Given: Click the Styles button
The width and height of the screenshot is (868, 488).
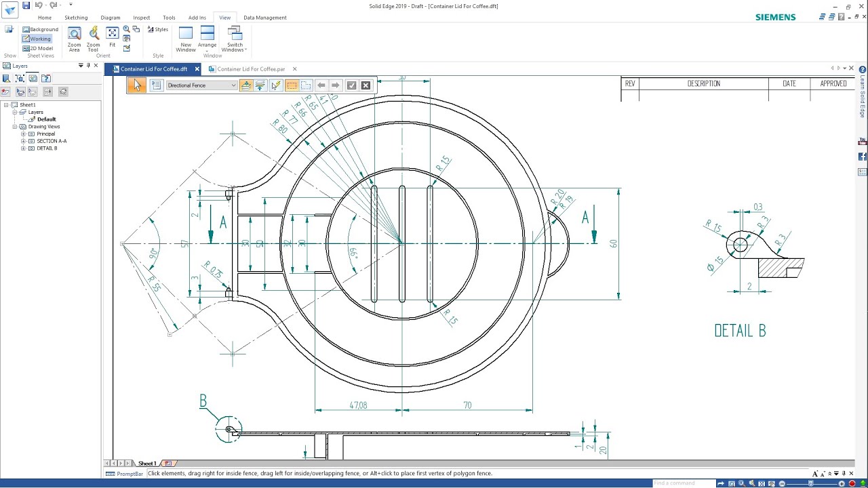Looking at the screenshot, I should 158,30.
